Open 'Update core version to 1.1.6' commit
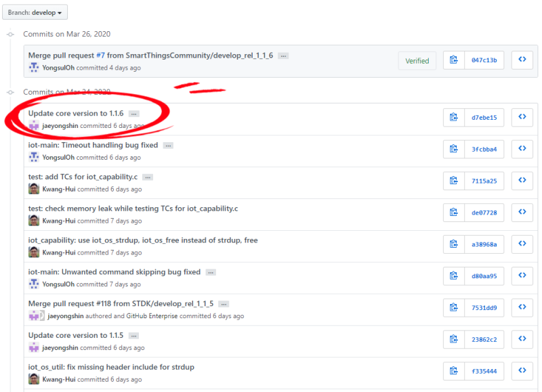The height and width of the screenshot is (392, 542). point(76,113)
